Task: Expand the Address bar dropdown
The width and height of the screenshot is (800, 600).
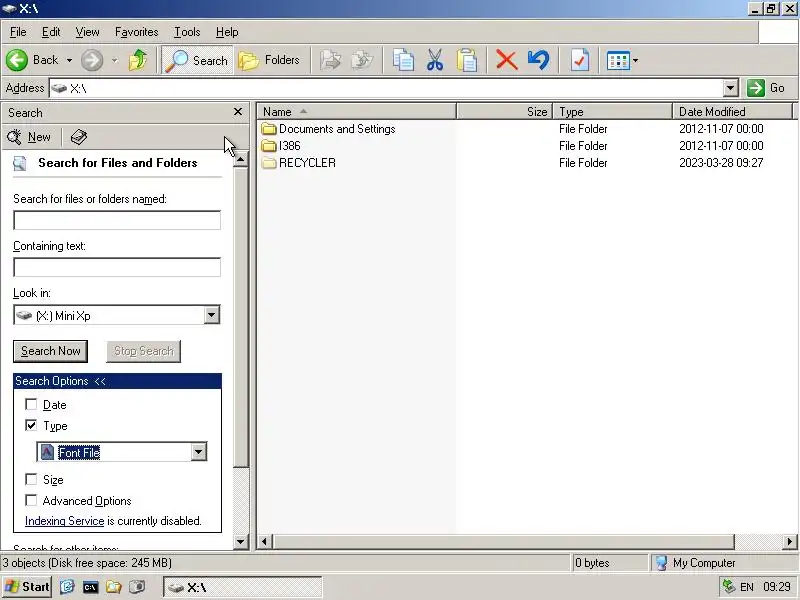Action: click(731, 88)
